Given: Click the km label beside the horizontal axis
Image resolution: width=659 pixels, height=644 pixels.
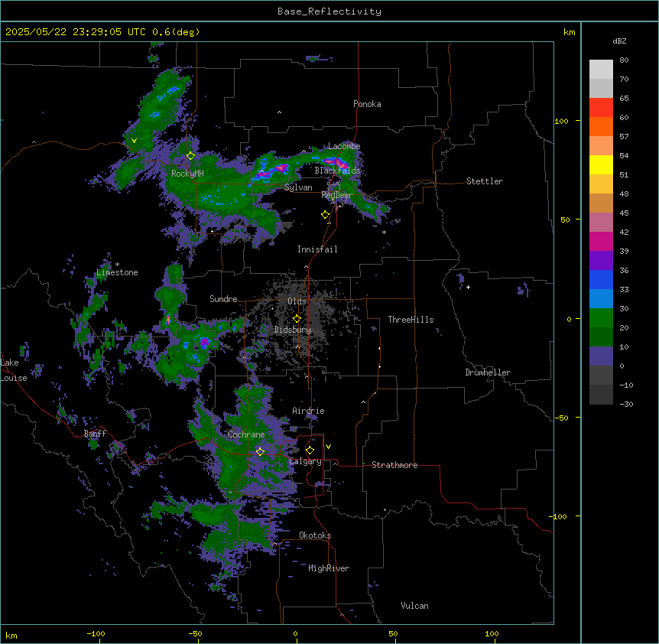Looking at the screenshot, I should tap(11, 635).
